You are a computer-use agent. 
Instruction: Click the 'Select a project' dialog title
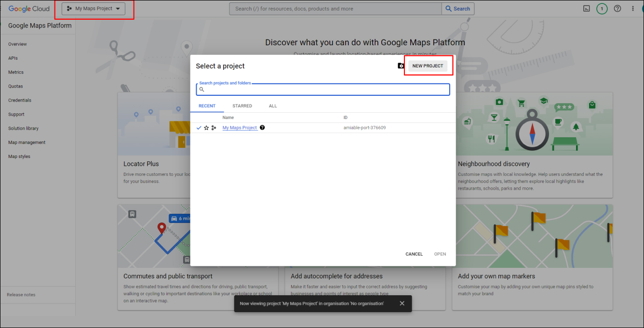point(220,66)
